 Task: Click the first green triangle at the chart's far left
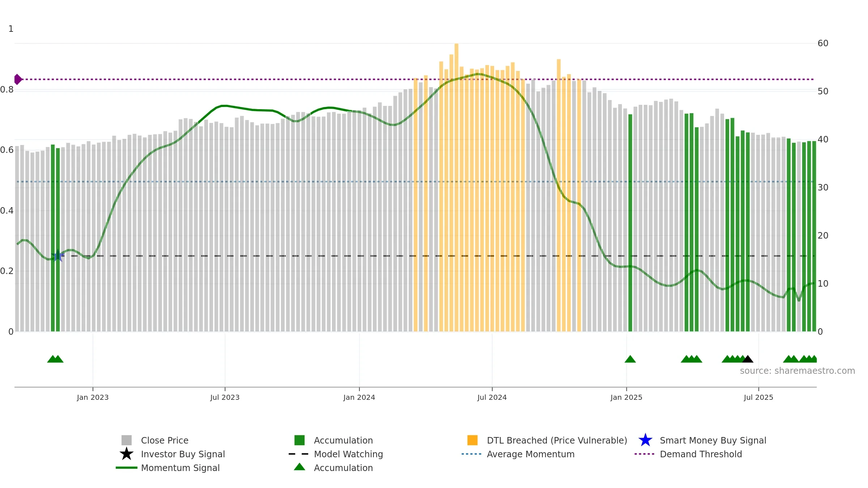coord(52,359)
